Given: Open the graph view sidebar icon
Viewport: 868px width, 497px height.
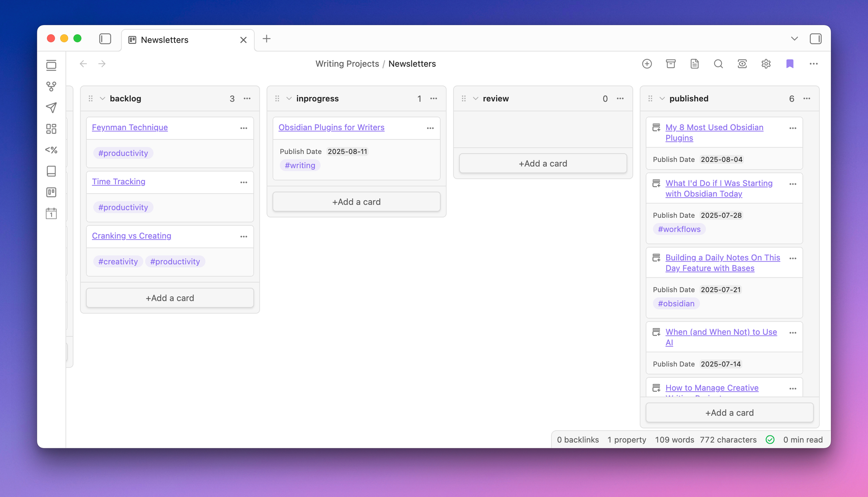Looking at the screenshot, I should 51,86.
